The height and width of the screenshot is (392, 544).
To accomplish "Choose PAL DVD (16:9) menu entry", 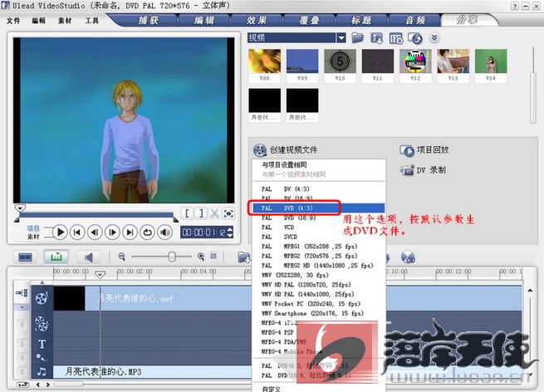I will pos(318,218).
